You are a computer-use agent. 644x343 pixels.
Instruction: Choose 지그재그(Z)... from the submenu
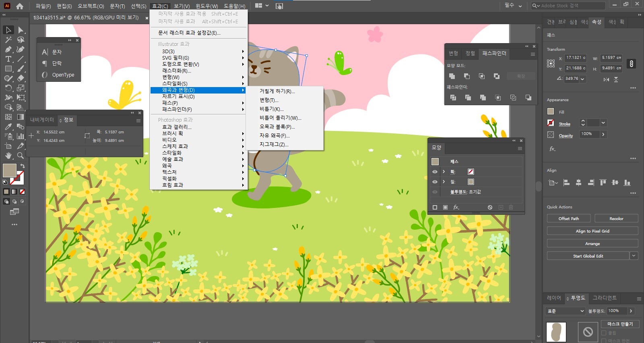point(274,145)
